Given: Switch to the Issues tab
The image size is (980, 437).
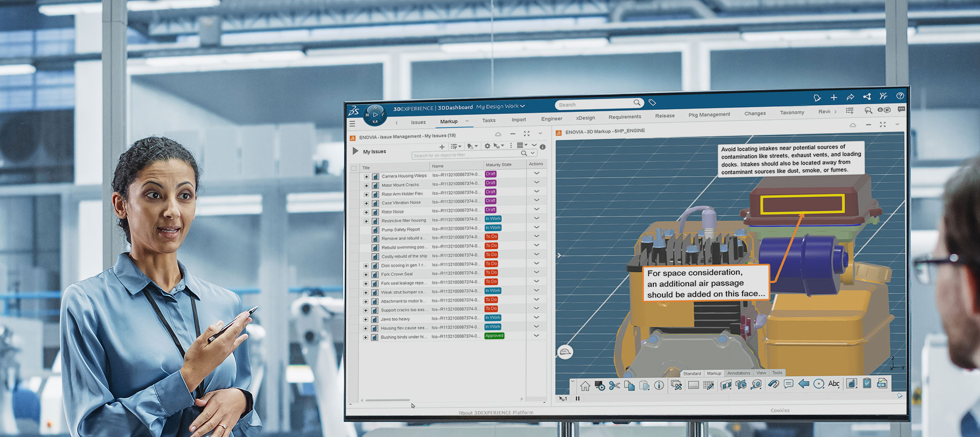Looking at the screenshot, I should pyautogui.click(x=418, y=123).
